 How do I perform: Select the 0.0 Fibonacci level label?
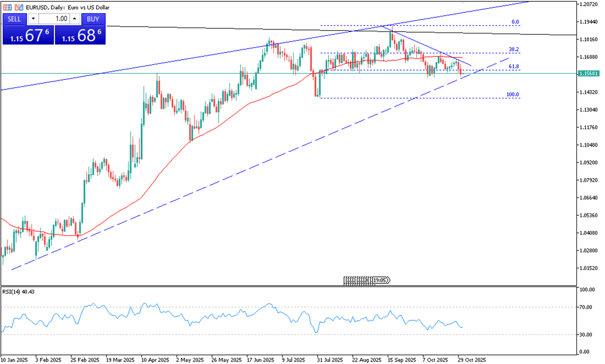[515, 22]
